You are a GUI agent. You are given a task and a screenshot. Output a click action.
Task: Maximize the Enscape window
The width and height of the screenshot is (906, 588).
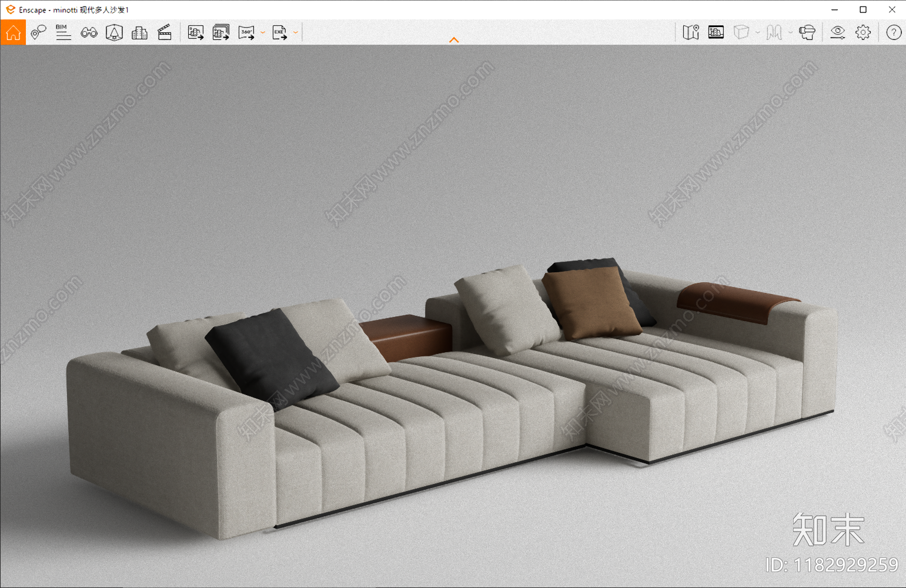[x=863, y=9]
